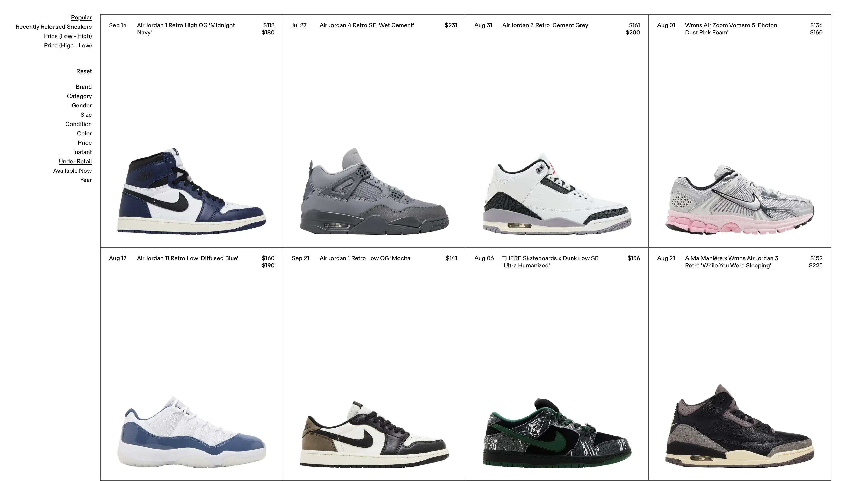Toggle the Under Retail filter
Image resolution: width=868 pixels, height=481 pixels.
point(75,161)
